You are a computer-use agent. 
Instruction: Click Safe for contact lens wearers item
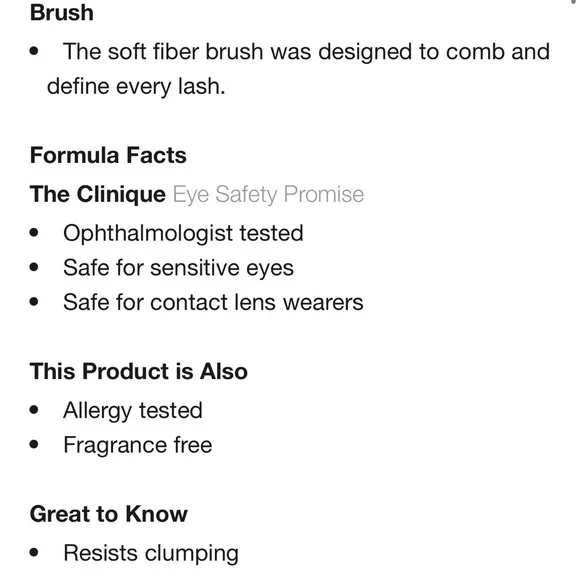pos(213,303)
